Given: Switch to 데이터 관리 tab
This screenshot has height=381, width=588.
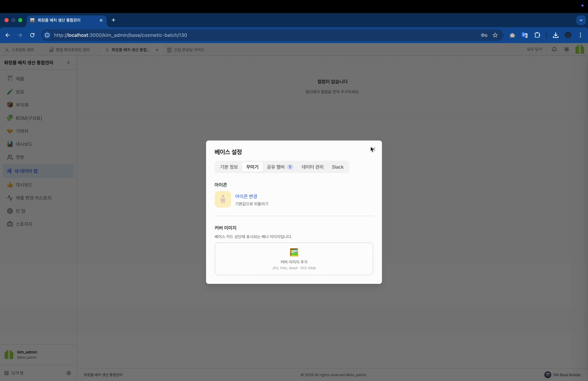Looking at the screenshot, I should coord(312,167).
